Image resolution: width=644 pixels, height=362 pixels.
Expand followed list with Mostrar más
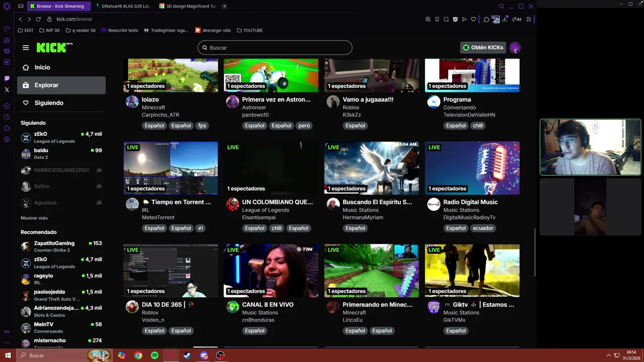34,218
